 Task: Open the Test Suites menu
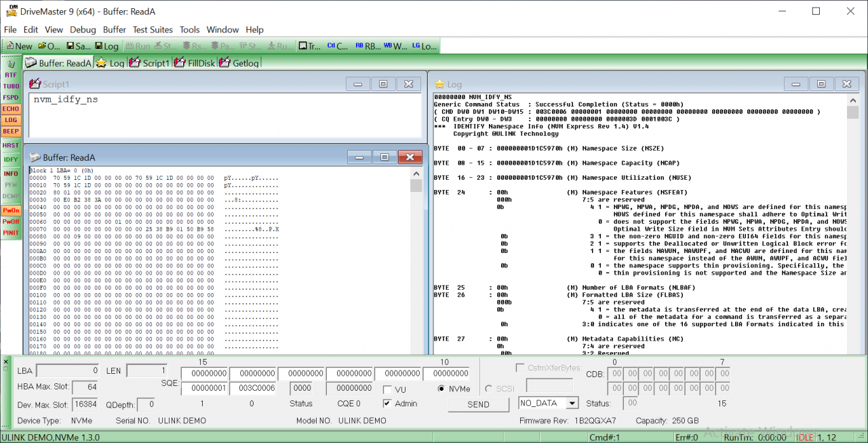(x=153, y=30)
